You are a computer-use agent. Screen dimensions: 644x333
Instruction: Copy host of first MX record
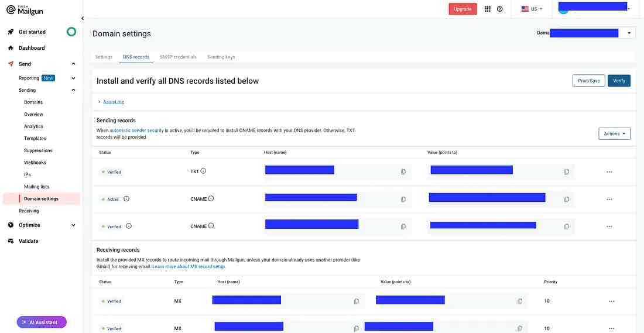click(x=356, y=301)
